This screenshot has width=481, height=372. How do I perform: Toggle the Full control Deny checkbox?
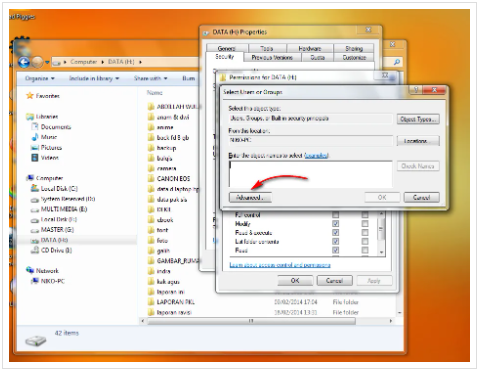pyautogui.click(x=365, y=215)
